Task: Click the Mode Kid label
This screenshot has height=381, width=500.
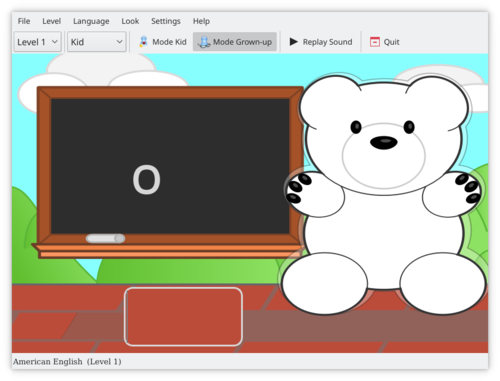Action: (169, 42)
